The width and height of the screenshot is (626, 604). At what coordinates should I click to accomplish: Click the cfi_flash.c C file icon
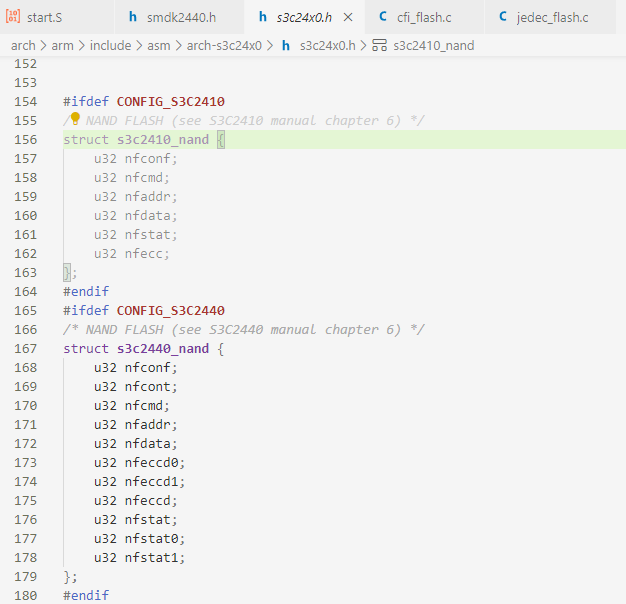383,17
